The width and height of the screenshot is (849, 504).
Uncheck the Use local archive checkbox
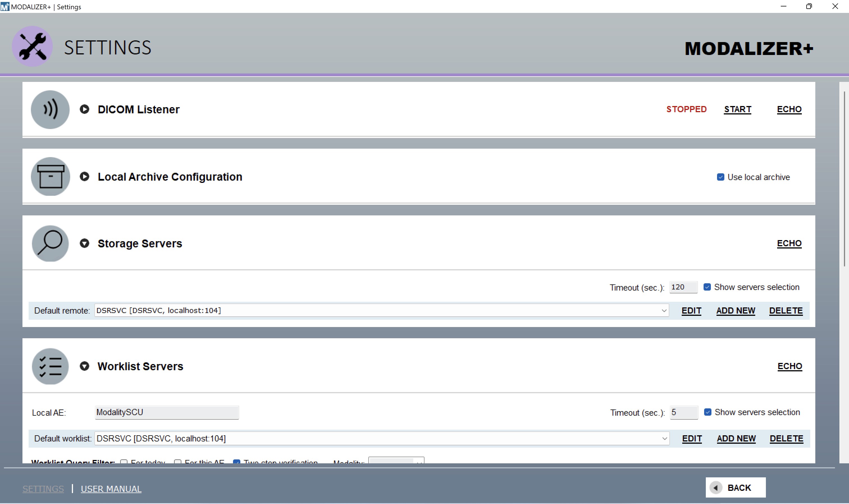pyautogui.click(x=722, y=177)
